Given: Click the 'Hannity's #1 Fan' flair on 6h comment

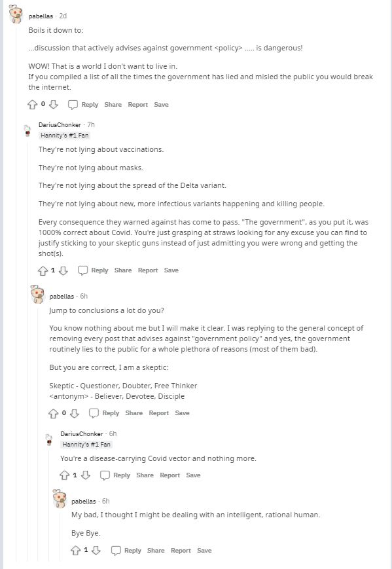Looking at the screenshot, I should pyautogui.click(x=86, y=444).
